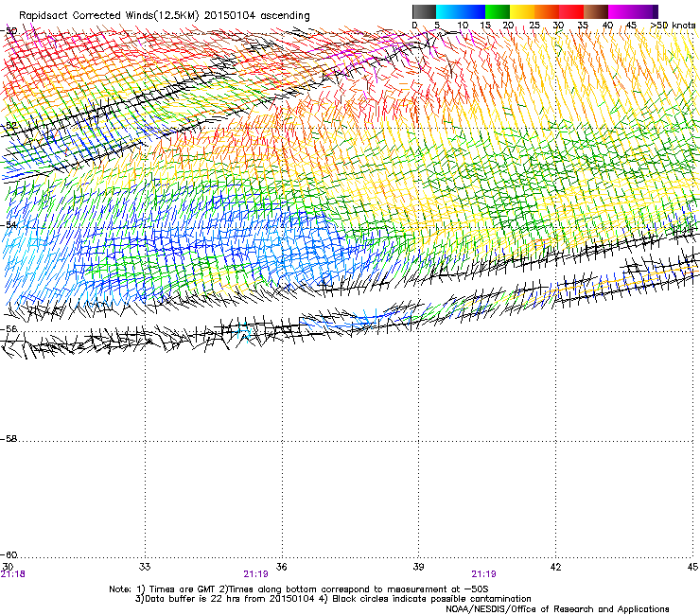Select the cyan-blue 5-15 knots legend swatch
Image resolution: width=700 pixels, height=615 pixels.
coord(461,11)
